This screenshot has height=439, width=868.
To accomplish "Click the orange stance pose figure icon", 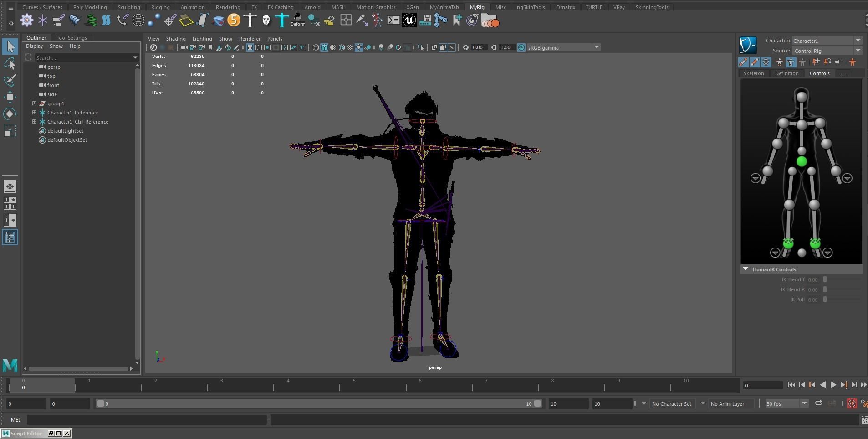I will [853, 62].
